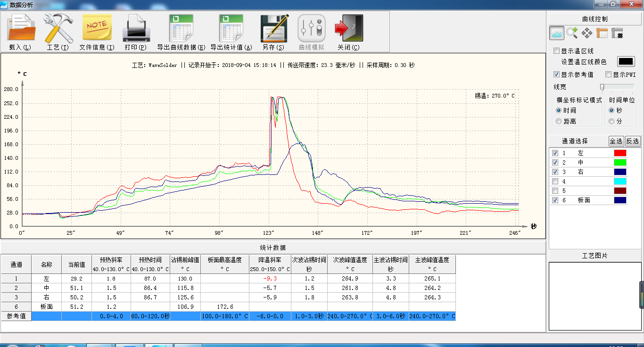The height and width of the screenshot is (347, 644).
Task: Click the 预热斜率 column header
Action: pyautogui.click(x=111, y=264)
